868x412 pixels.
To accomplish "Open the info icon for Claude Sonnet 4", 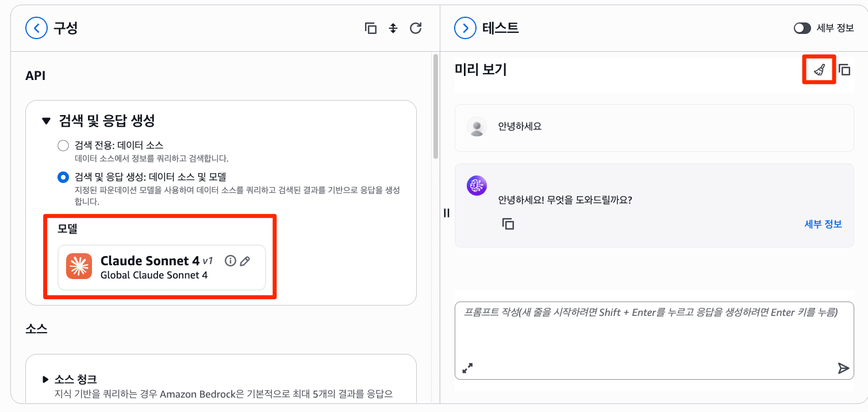I will [x=231, y=261].
